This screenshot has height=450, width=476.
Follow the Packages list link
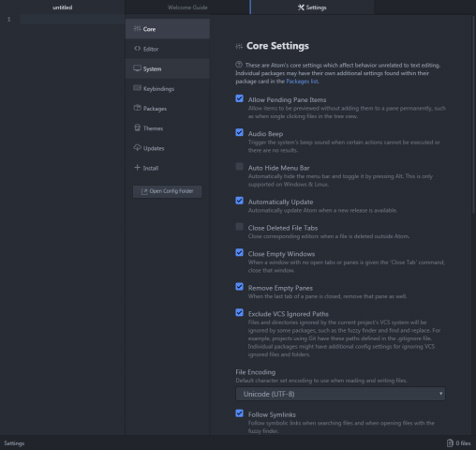pyautogui.click(x=303, y=82)
